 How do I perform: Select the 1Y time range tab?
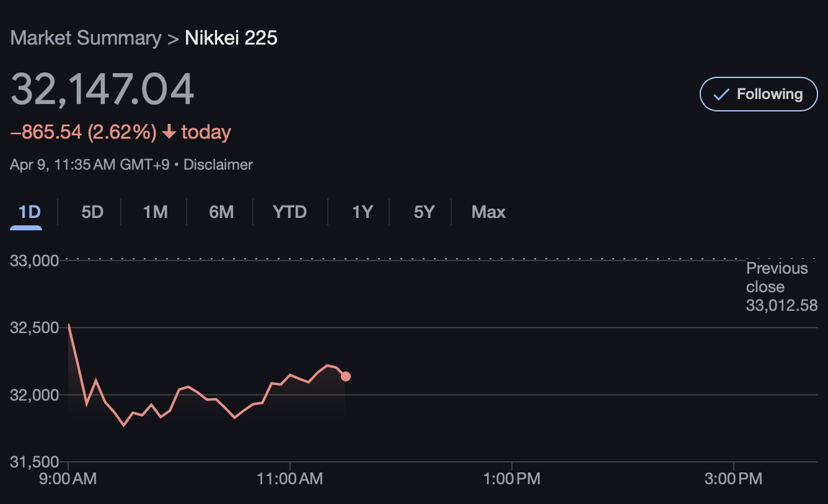pyautogui.click(x=363, y=212)
